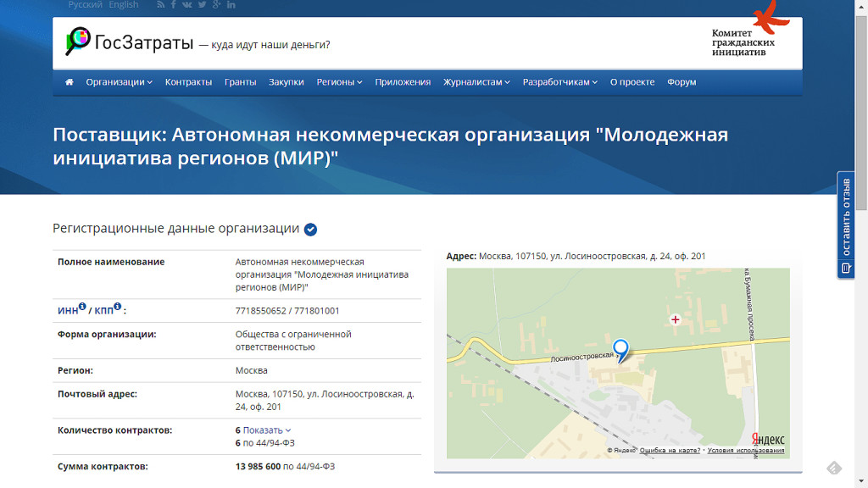
Task: Open the Twitter icon in top bar
Action: tap(202, 4)
